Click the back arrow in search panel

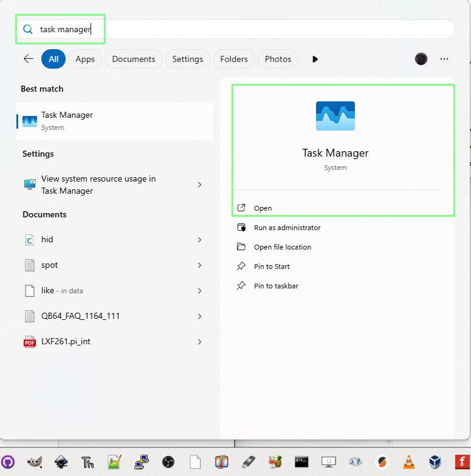coord(28,59)
